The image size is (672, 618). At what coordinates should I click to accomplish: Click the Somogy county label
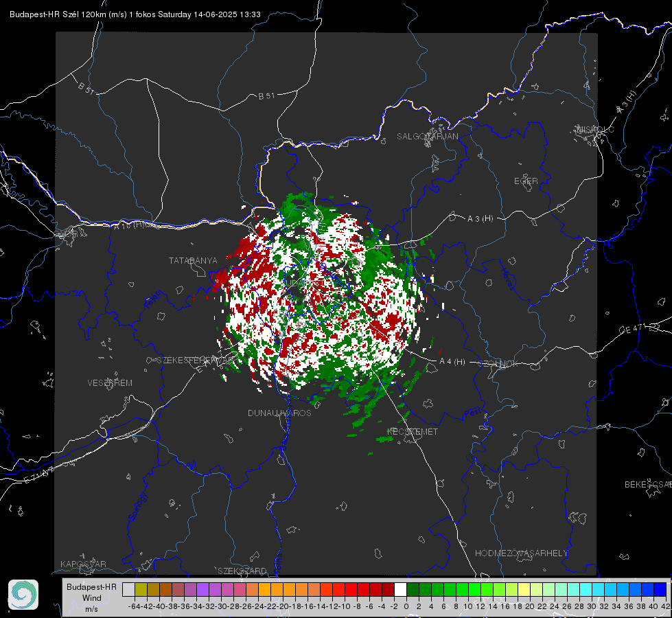(x=137, y=506)
